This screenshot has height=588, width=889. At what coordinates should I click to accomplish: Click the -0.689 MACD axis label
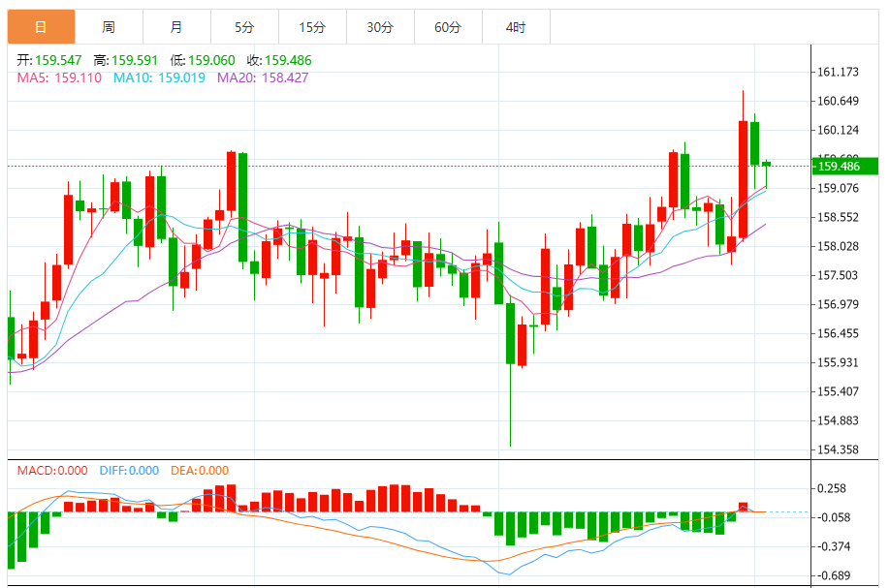tap(834, 575)
